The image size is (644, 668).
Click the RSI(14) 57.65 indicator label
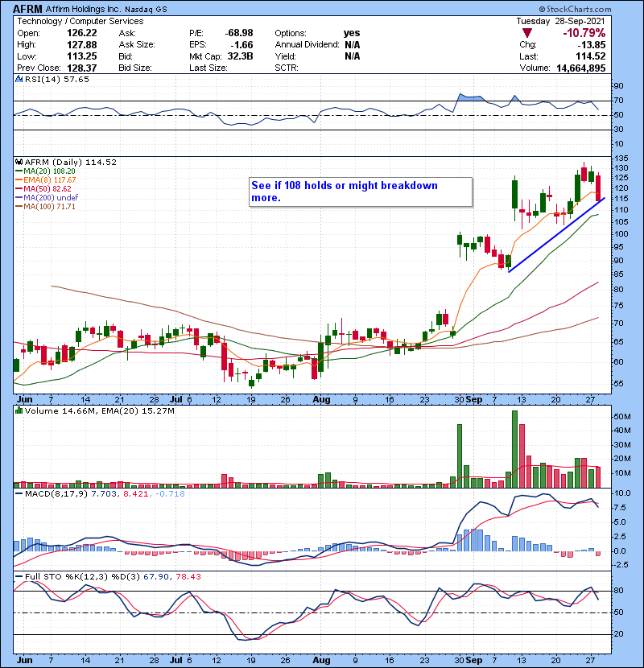coord(56,79)
